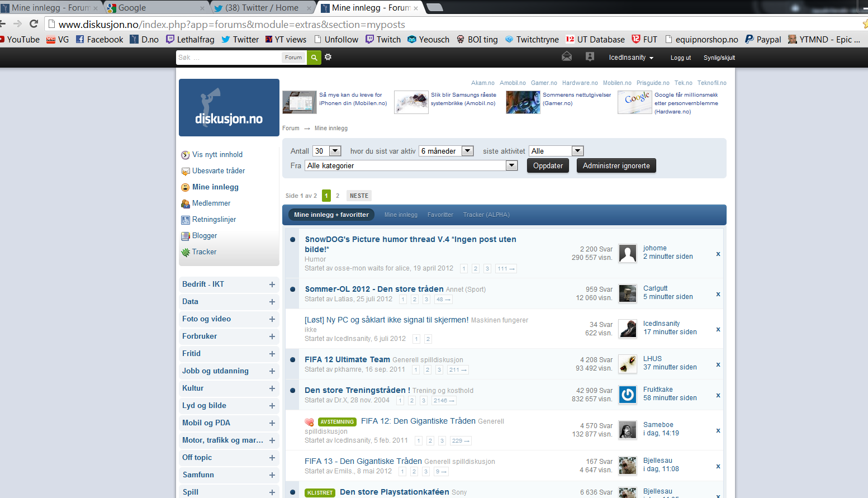Switch to Twitter / Home browser tab
This screenshot has height=498, width=868.
pos(262,7)
